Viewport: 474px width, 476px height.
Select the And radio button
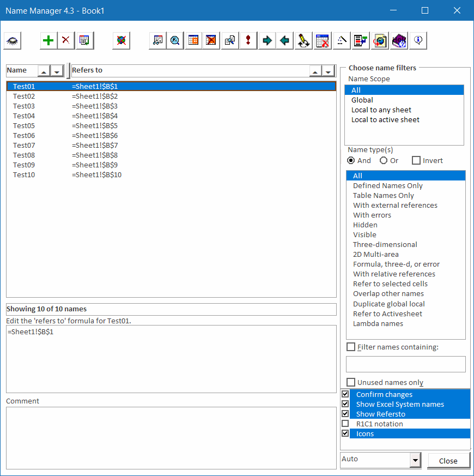[x=351, y=161]
